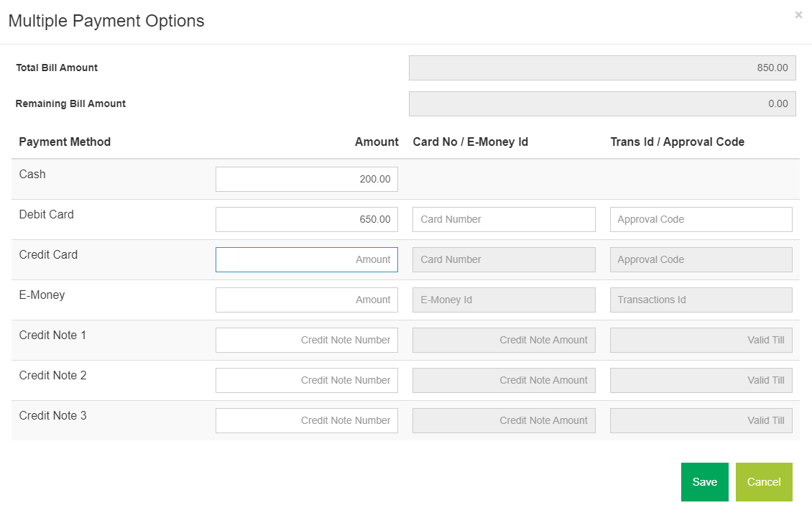The width and height of the screenshot is (812, 518).
Task: Click the Credit Note 2 Valid Till field
Action: [x=701, y=381]
